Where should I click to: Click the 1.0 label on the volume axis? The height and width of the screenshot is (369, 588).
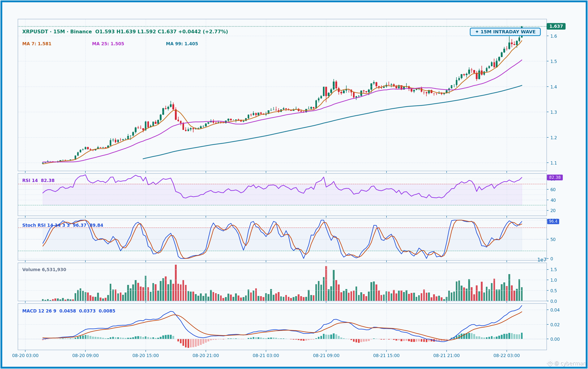(553, 280)
